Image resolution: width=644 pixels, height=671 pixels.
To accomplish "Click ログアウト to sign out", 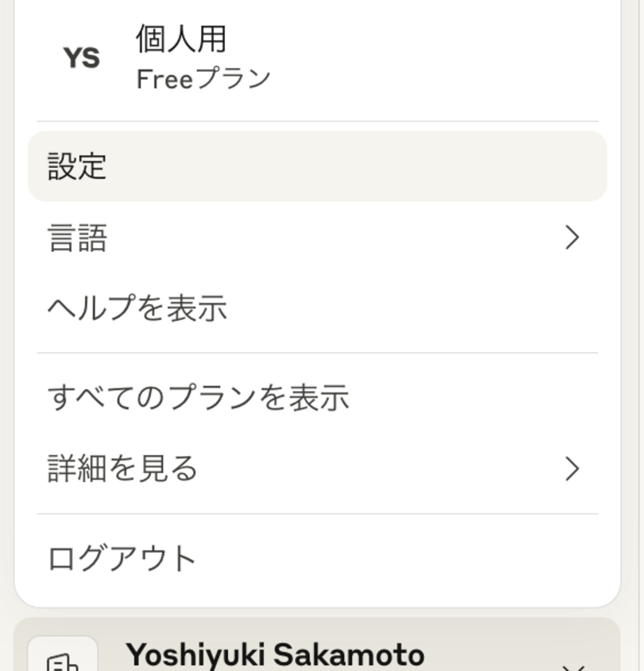I will point(122,559).
